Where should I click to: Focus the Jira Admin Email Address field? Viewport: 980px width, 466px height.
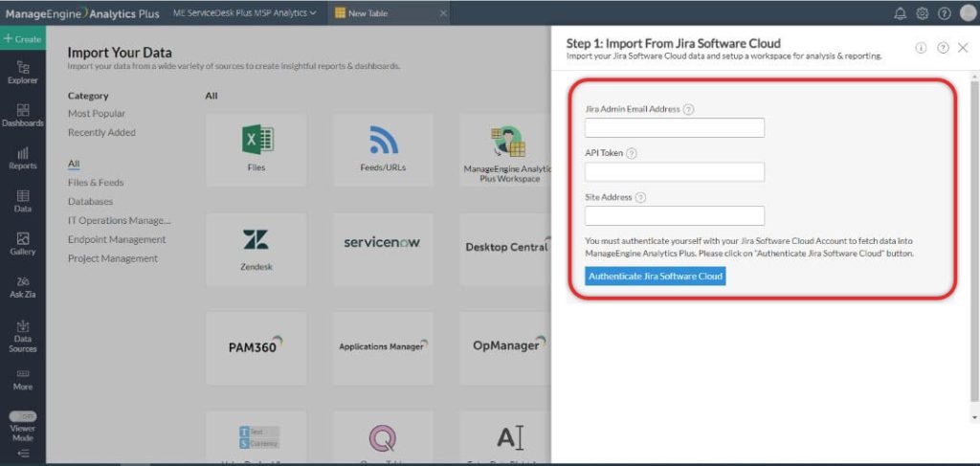coord(675,127)
